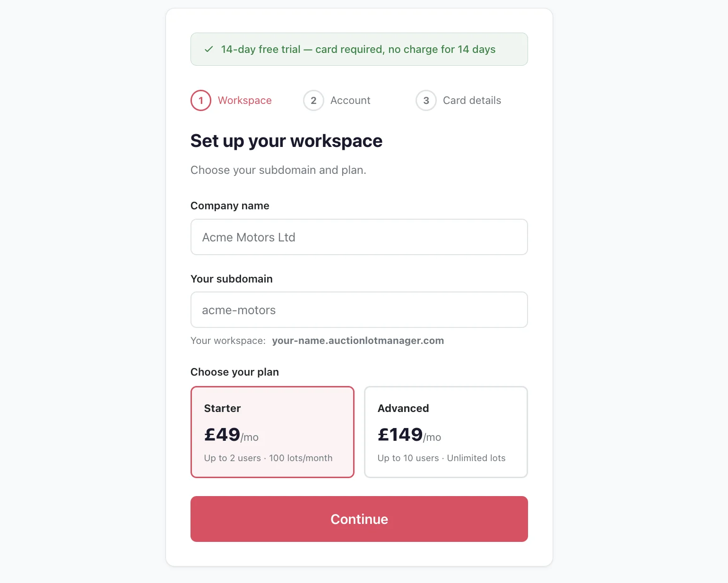Go to the Workspace step label
Screen dimensions: 728x583
pyautogui.click(x=244, y=101)
